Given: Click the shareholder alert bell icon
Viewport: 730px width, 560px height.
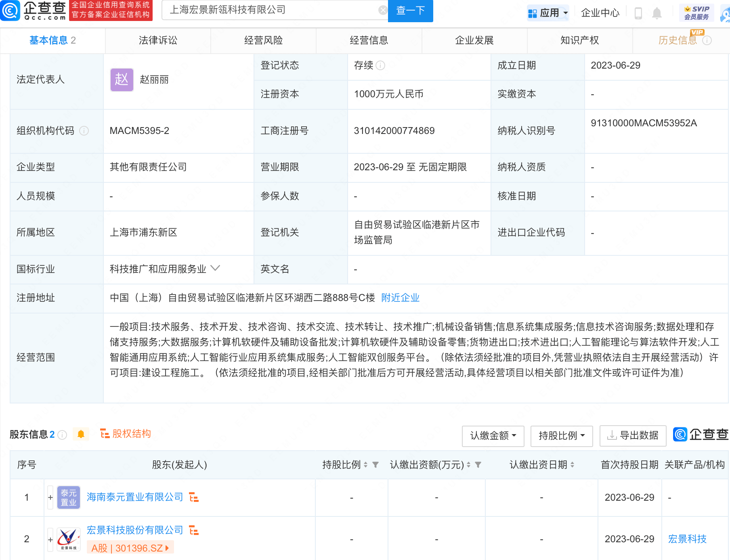Looking at the screenshot, I should tap(81, 434).
